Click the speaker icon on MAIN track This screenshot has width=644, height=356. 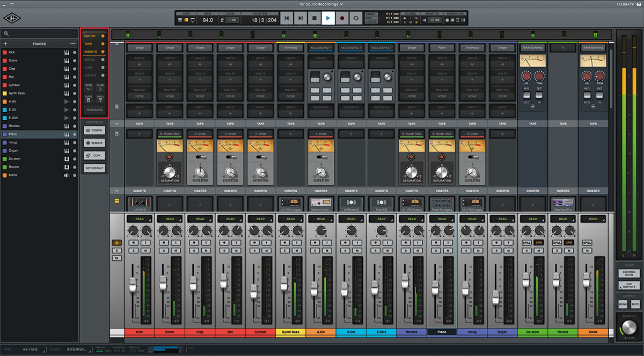(67, 175)
